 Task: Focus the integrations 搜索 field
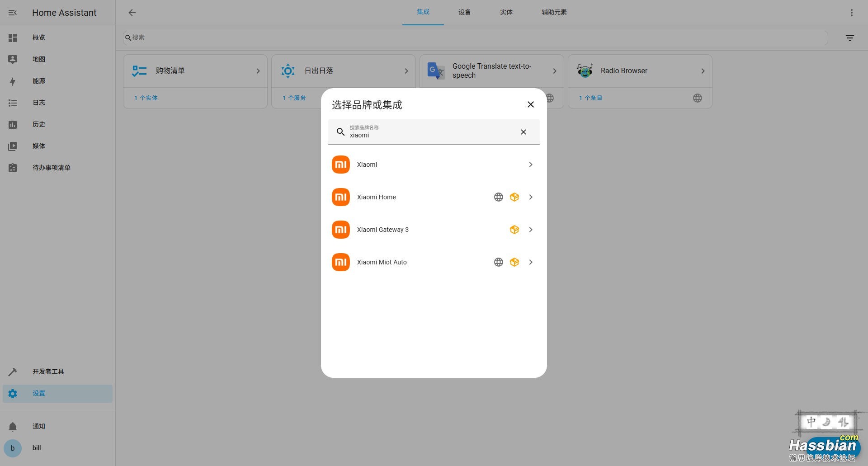(475, 38)
